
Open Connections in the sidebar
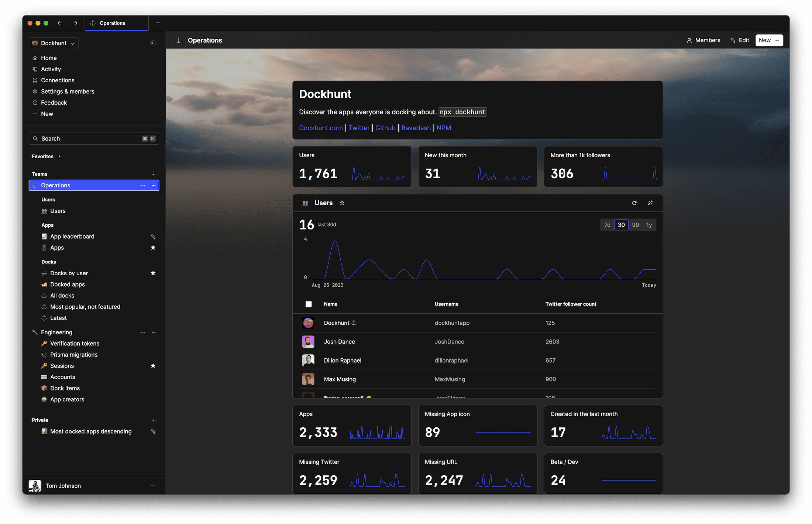(58, 80)
